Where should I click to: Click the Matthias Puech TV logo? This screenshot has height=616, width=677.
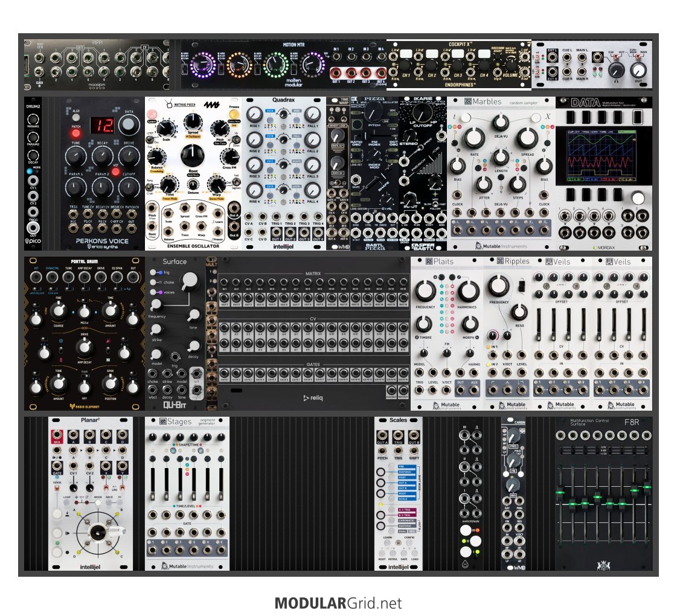(x=168, y=104)
